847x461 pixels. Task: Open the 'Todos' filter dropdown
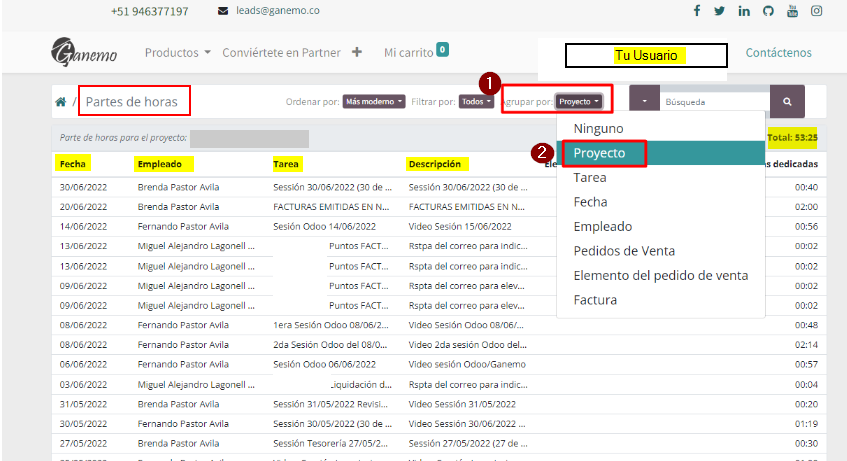point(477,101)
